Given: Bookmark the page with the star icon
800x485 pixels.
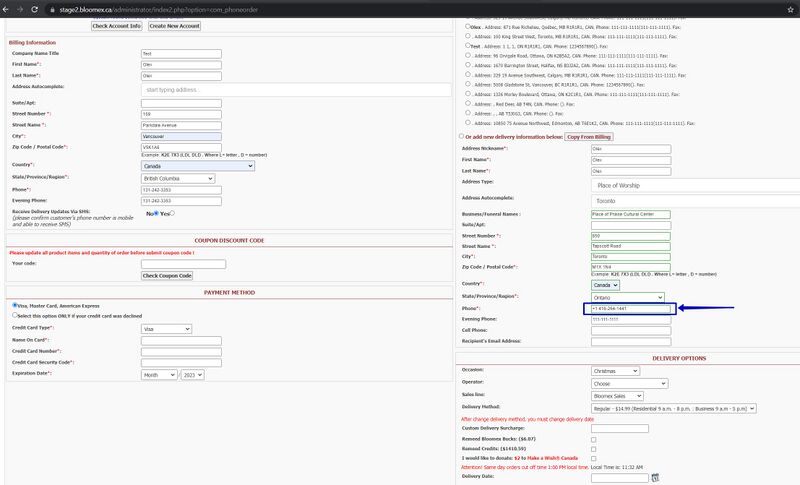Looking at the screenshot, I should 790,10.
